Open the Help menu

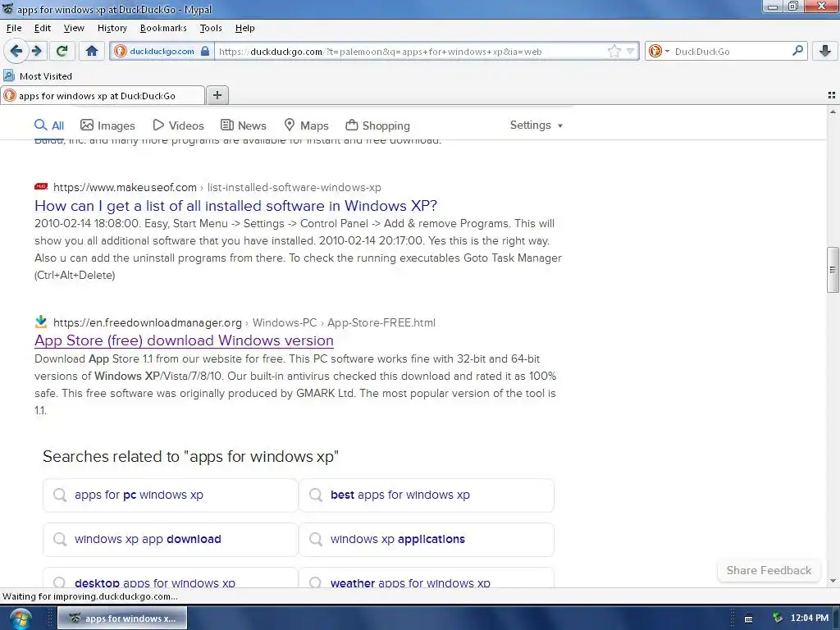pyautogui.click(x=244, y=28)
